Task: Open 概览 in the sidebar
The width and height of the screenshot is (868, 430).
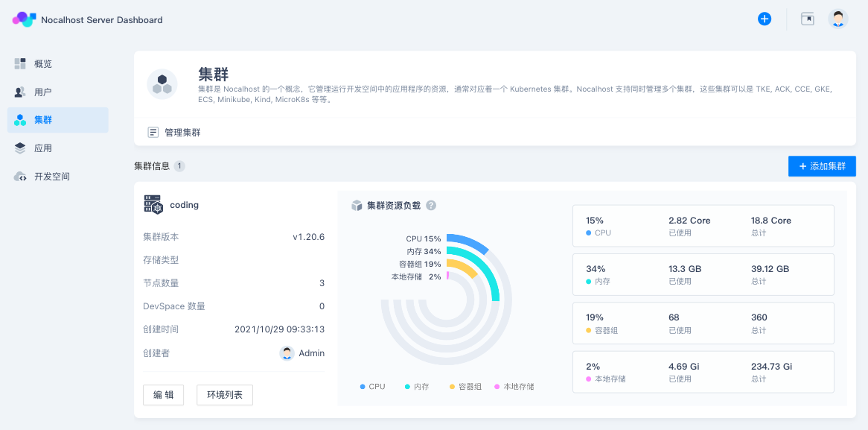Action: click(57, 64)
